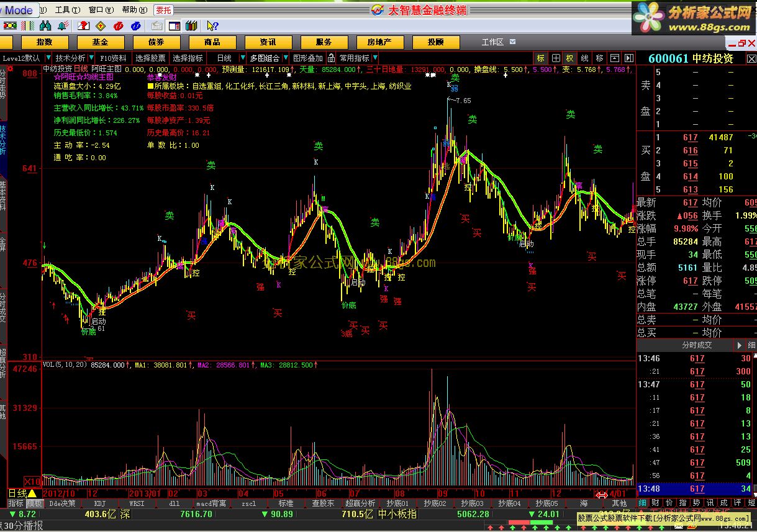Viewport: 757px width, 532px height.
Task: Click the skip-to-end arrow icon
Action: (628, 58)
